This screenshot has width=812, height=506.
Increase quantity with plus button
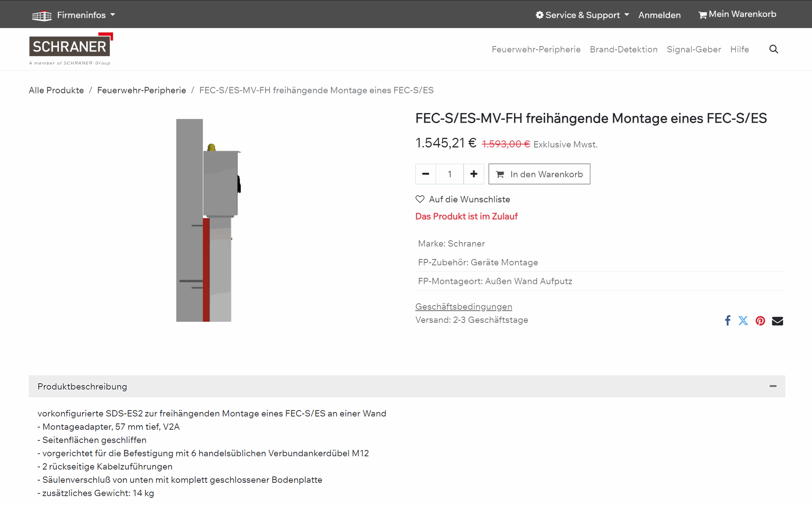474,174
